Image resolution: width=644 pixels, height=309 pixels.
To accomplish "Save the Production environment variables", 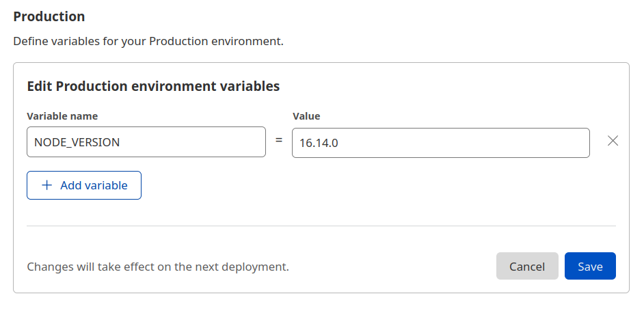I will tap(590, 267).
